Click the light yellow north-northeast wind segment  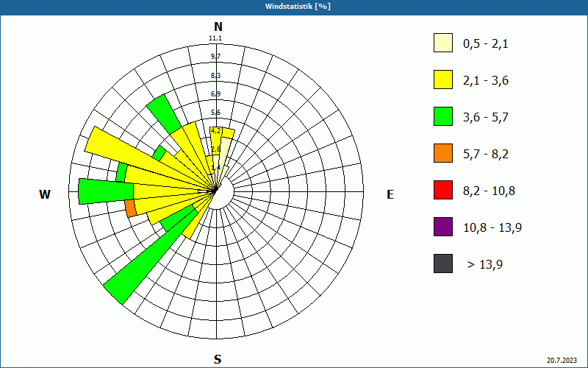(x=224, y=152)
